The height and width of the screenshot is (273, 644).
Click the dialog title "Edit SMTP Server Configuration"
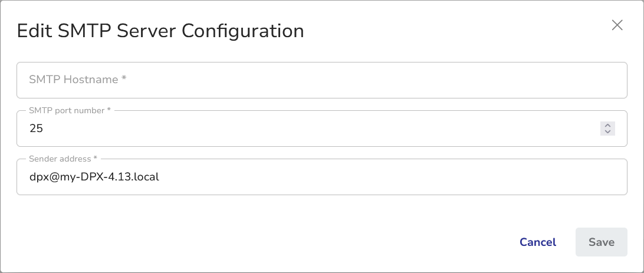click(160, 31)
